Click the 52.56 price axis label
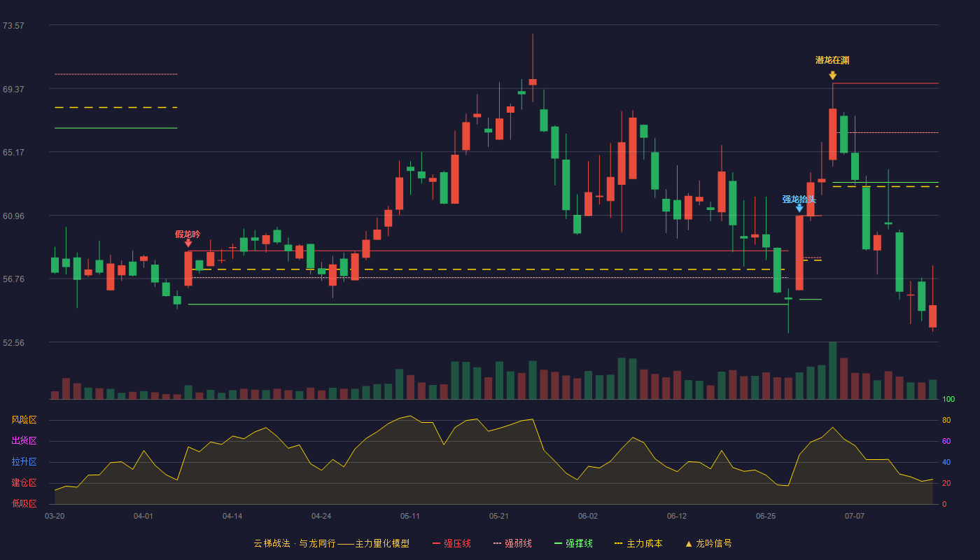980x560 pixels. click(13, 342)
